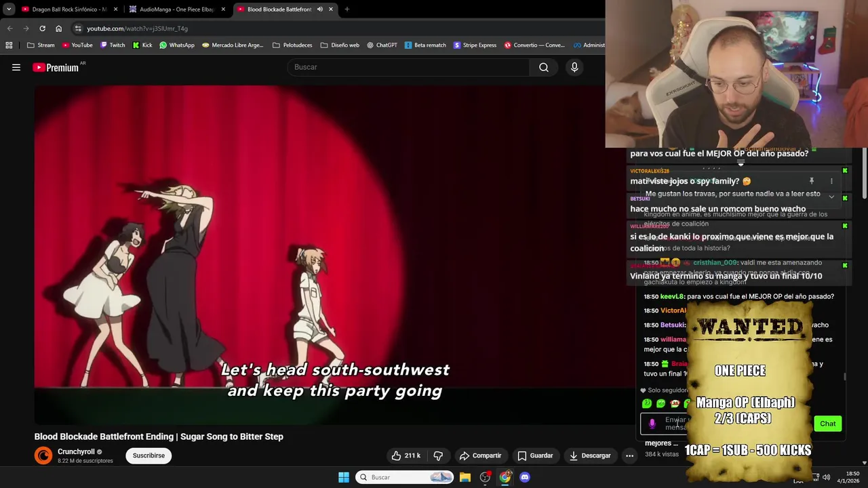
Task: Expand the Diseño web bookmarks folder
Action: (x=340, y=45)
